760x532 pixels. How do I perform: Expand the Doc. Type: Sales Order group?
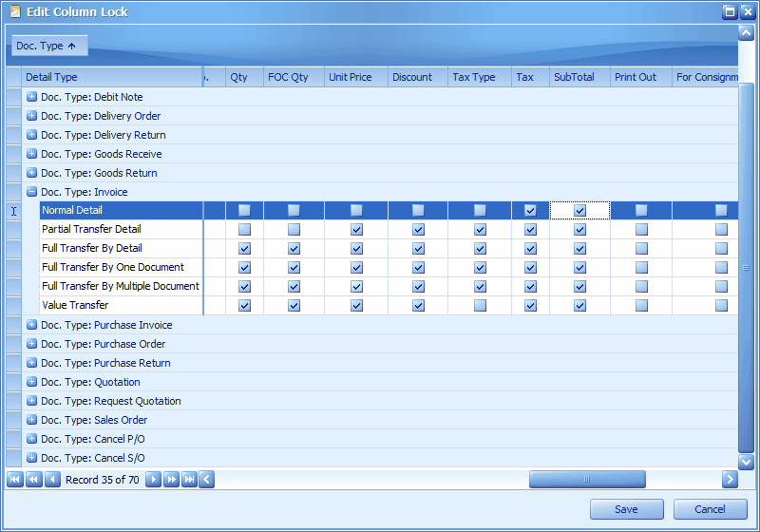[x=31, y=420]
